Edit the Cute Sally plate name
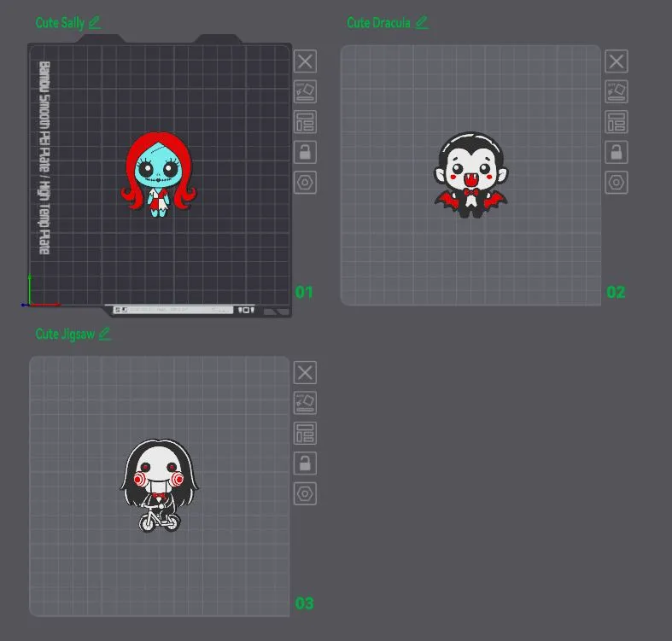 pyautogui.click(x=95, y=22)
